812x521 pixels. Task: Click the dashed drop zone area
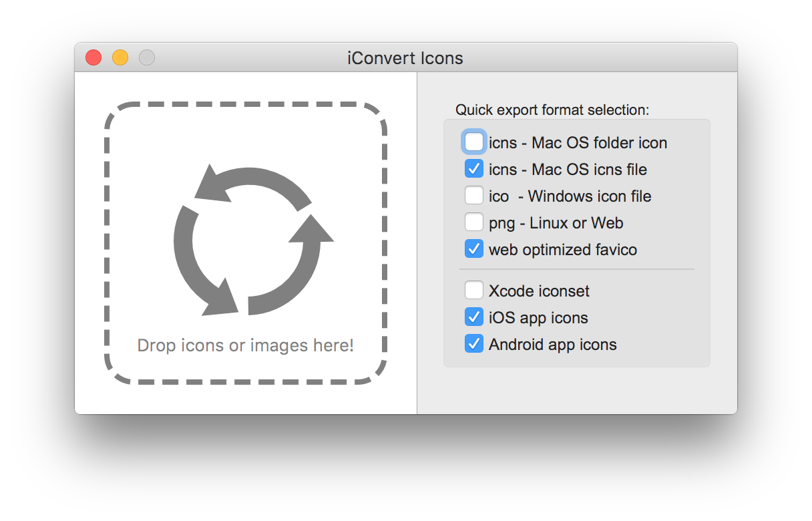click(246, 243)
